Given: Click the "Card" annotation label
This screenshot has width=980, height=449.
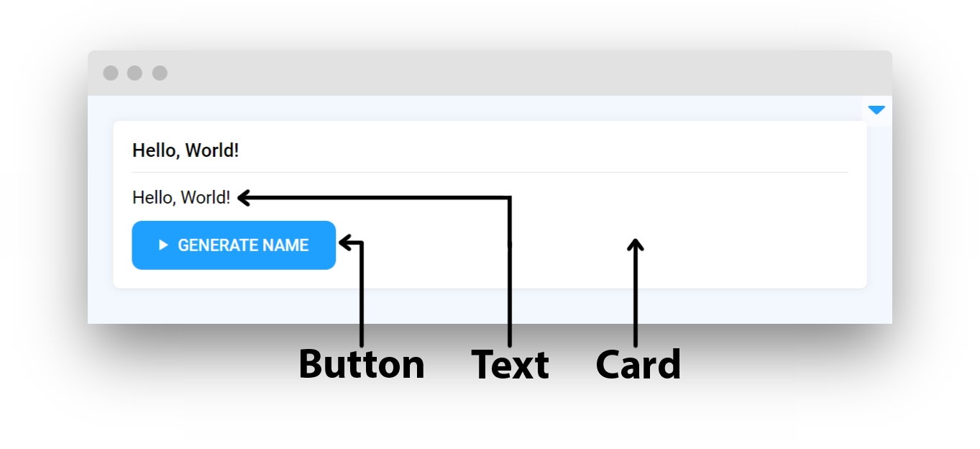Looking at the screenshot, I should [638, 364].
